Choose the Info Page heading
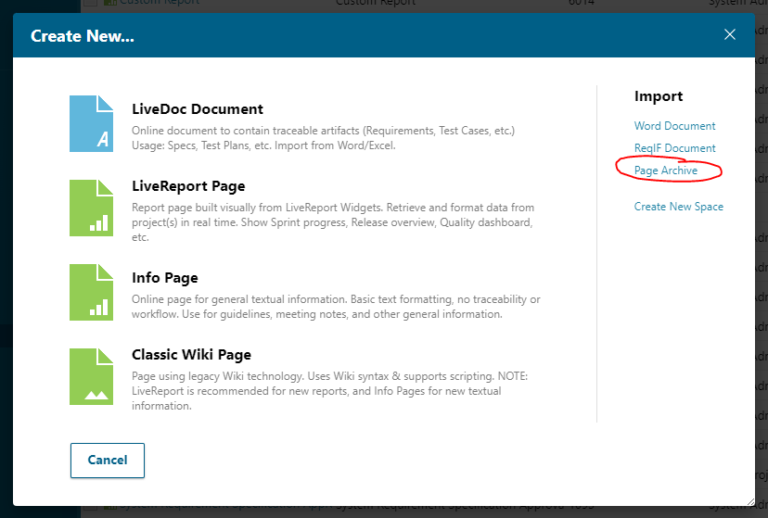This screenshot has height=518, width=768. (x=164, y=278)
